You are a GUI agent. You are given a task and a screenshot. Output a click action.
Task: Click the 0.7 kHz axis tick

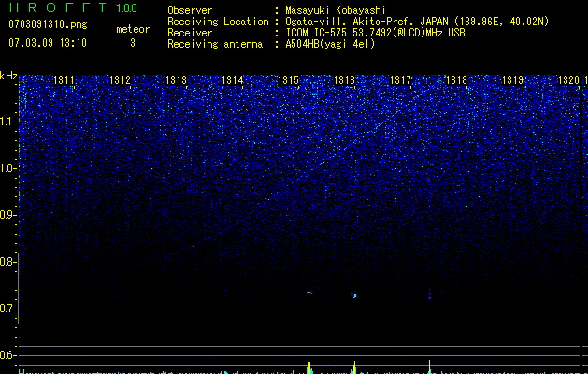coord(8,309)
